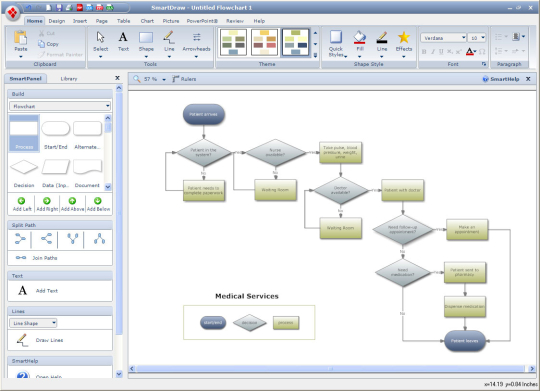
Task: Click the Undo icon in quick access toolbar
Action: point(29,7)
